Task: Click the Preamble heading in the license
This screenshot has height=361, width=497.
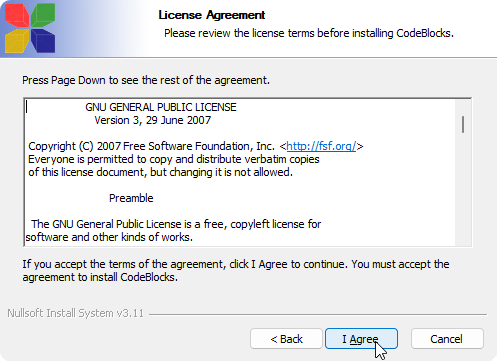Action: point(131,198)
